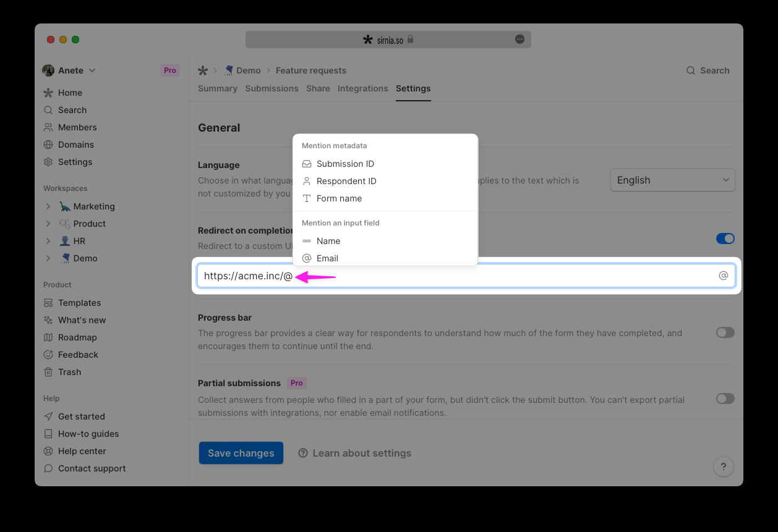Click the Feedback smiley icon
This screenshot has height=532, width=778.
click(48, 355)
